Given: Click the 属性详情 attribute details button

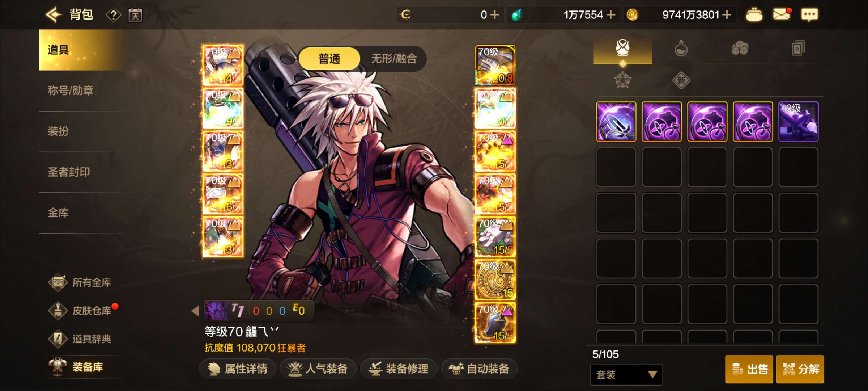Looking at the screenshot, I should pos(238,369).
